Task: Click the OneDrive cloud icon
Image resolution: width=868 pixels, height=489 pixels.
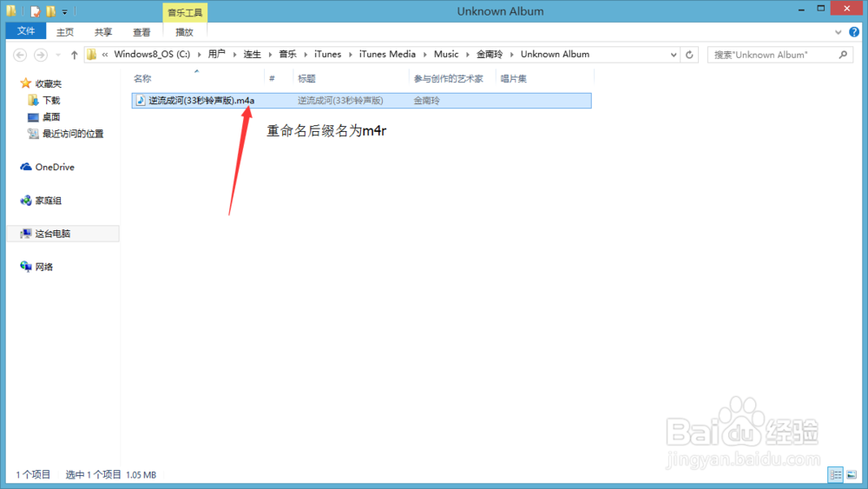Action: 25,167
